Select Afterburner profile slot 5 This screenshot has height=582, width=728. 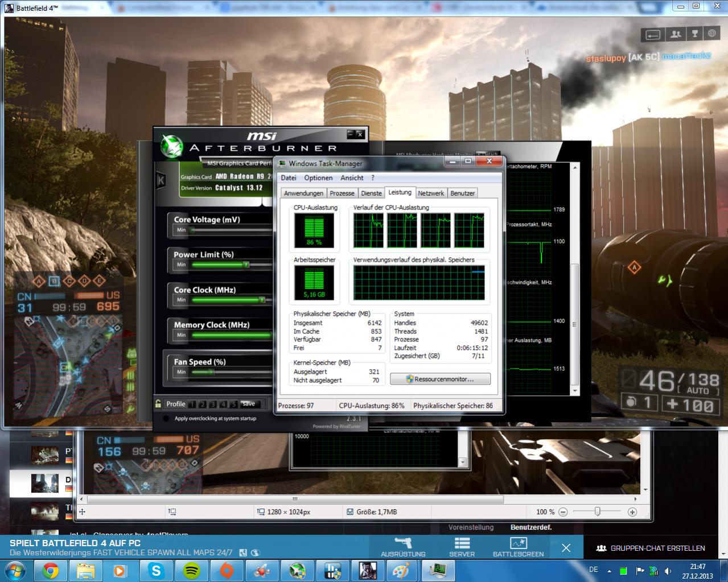pyautogui.click(x=233, y=404)
